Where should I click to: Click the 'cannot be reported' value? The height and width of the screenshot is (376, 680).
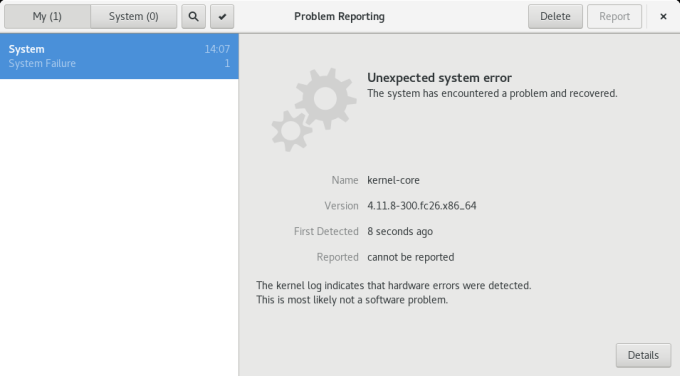point(411,257)
